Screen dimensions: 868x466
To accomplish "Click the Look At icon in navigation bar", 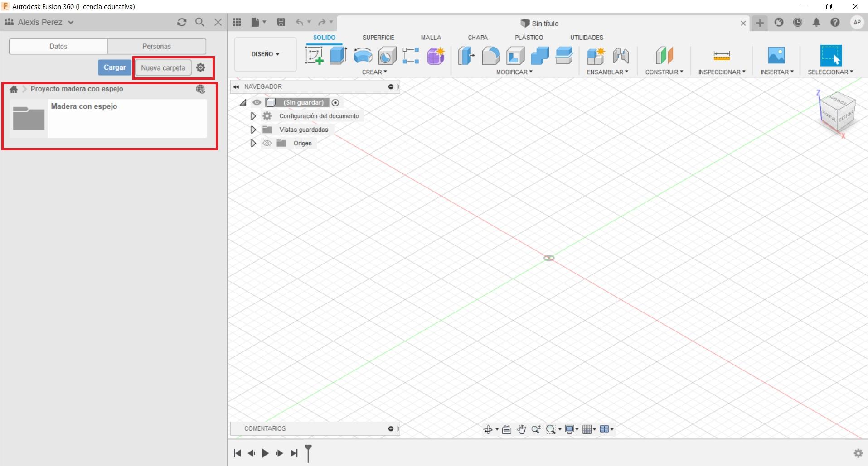I will point(507,429).
